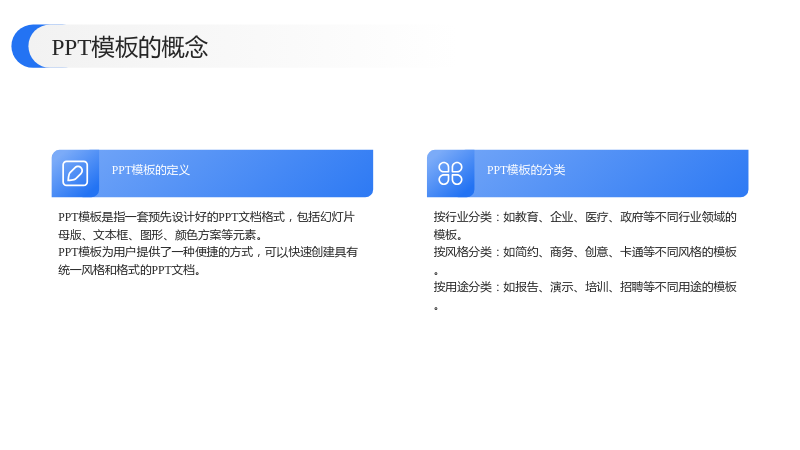The height and width of the screenshot is (450, 800).
Task: Select the slide title PPT模板的概念
Action: tap(130, 47)
